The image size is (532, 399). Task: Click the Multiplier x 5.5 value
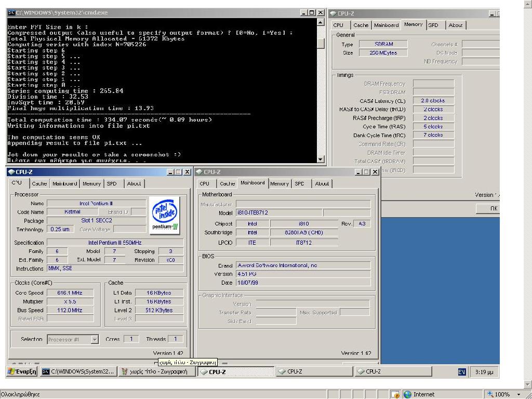click(x=70, y=301)
